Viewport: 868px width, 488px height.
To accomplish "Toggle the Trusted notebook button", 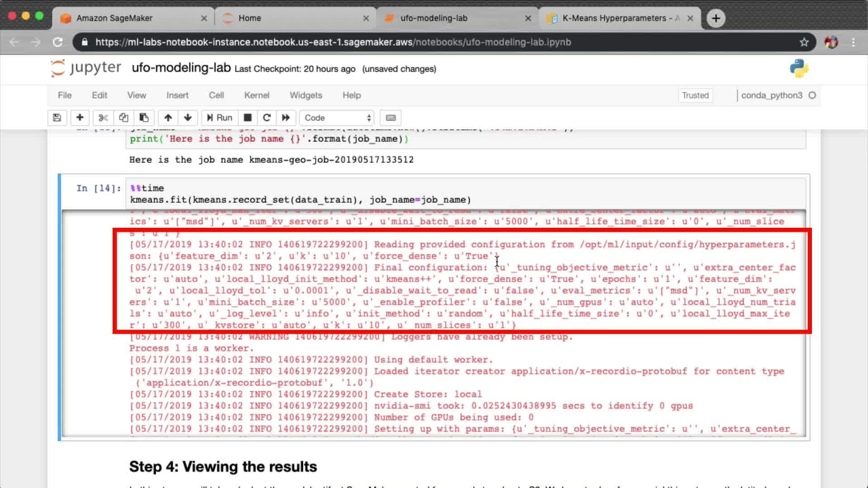I will 695,95.
